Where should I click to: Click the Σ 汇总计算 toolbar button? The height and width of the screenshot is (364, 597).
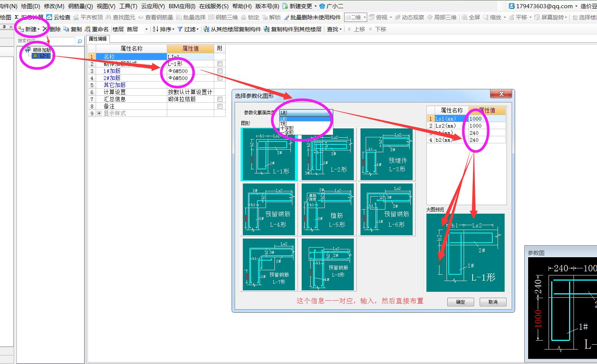point(29,17)
